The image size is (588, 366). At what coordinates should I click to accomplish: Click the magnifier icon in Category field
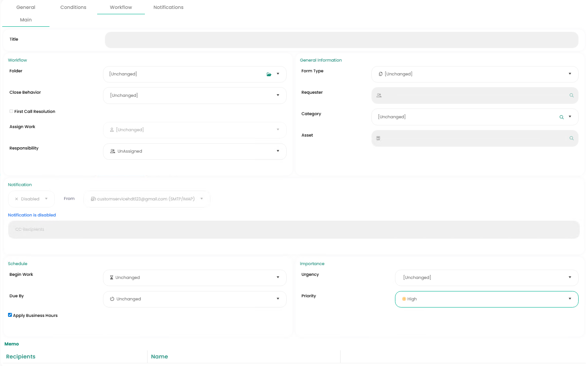[562, 117]
